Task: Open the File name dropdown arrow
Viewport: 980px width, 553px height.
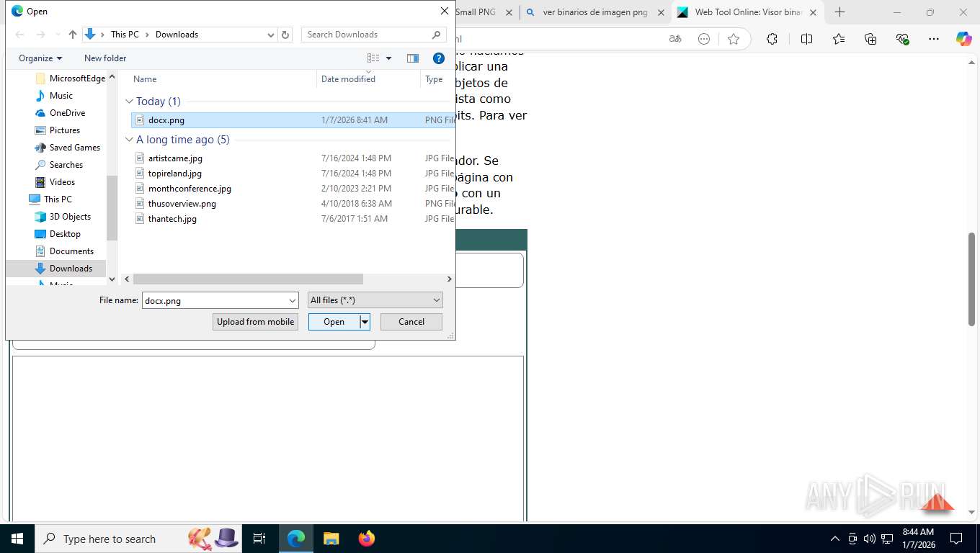Action: (x=293, y=300)
